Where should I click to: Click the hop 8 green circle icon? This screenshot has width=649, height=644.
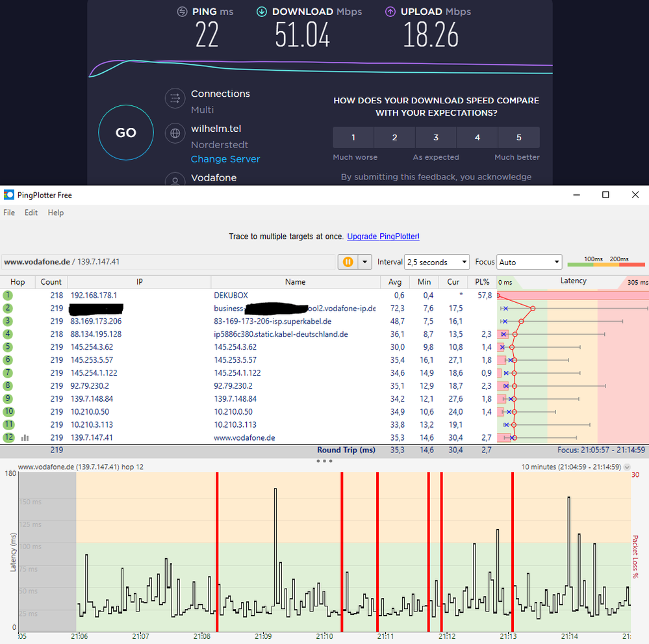click(x=8, y=385)
